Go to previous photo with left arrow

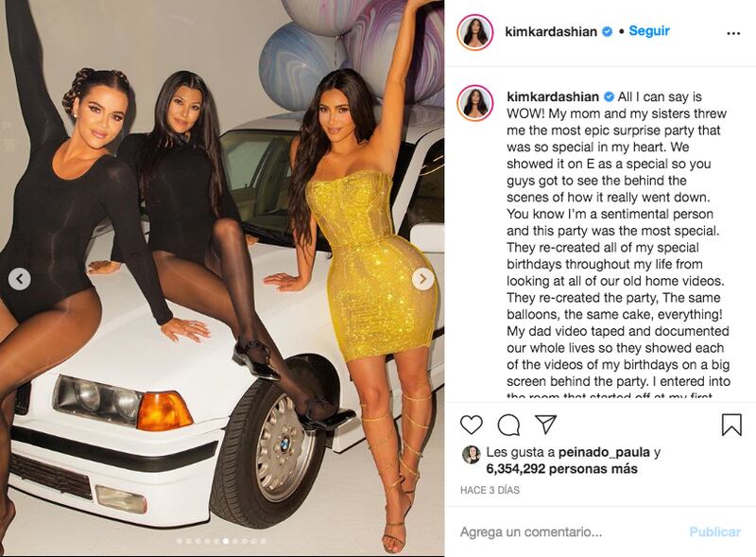point(20,278)
